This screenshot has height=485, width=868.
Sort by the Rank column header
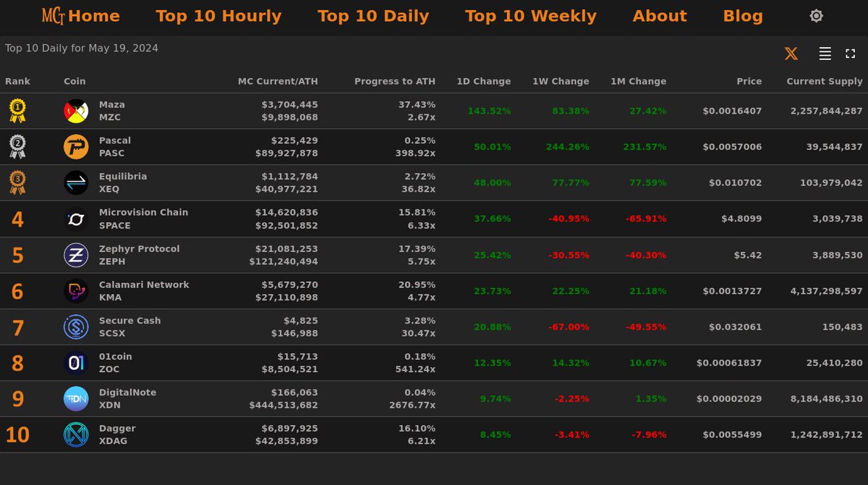[x=18, y=82]
